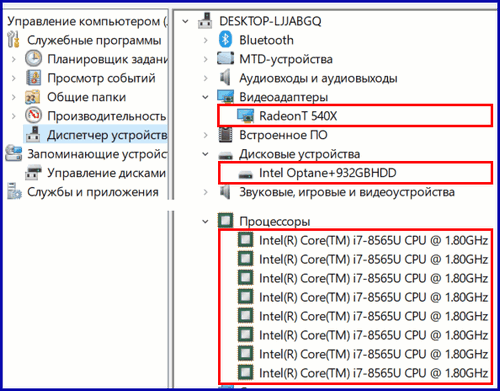Screen dimensions: 500x391
Task: Select the Аудиовходы и аудиовыходы label
Action: [x=318, y=78]
